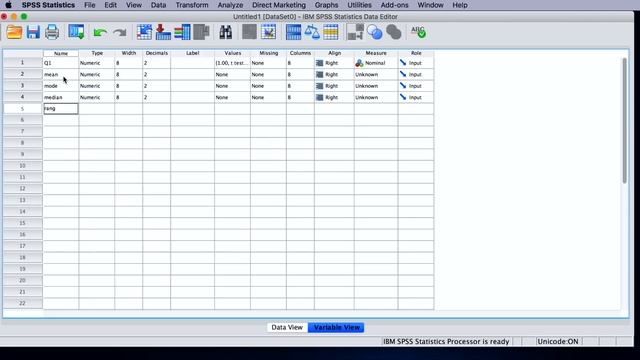Open the Unknown Measure cell in mode row
The image size is (640, 360).
tap(376, 86)
